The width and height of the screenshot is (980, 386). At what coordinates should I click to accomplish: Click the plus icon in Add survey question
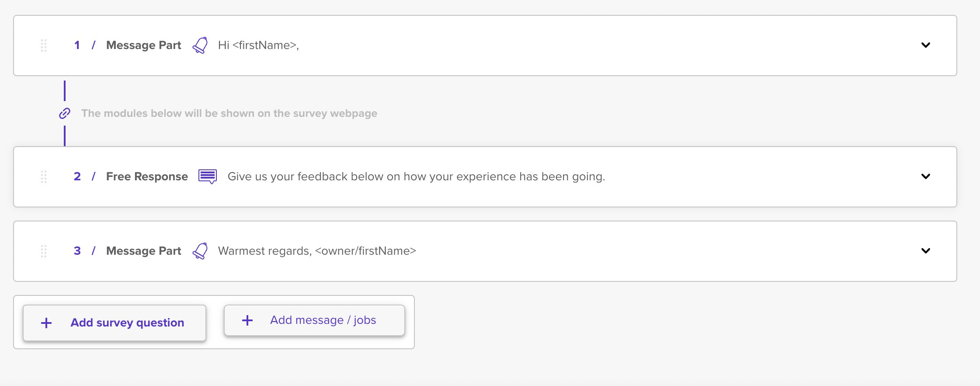46,323
